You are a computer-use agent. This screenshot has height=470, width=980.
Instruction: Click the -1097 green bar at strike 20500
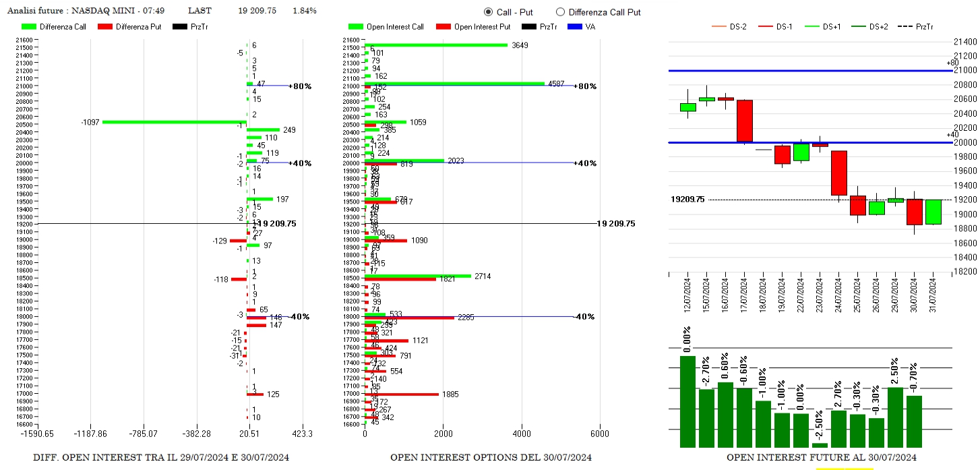pos(174,122)
